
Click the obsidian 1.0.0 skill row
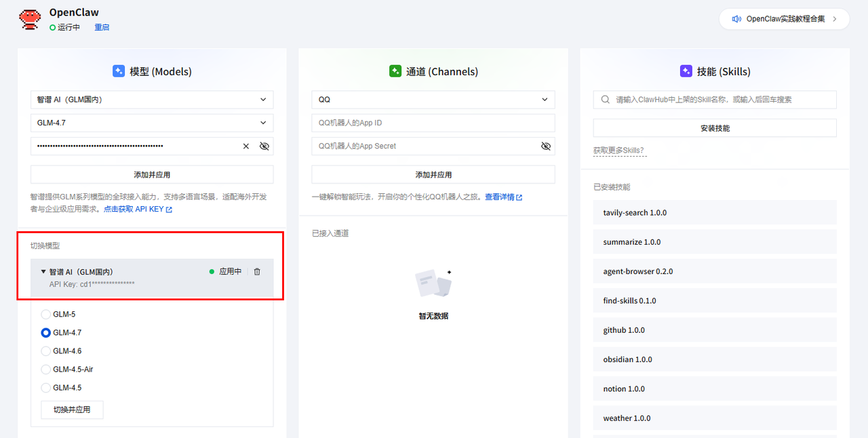[715, 359]
